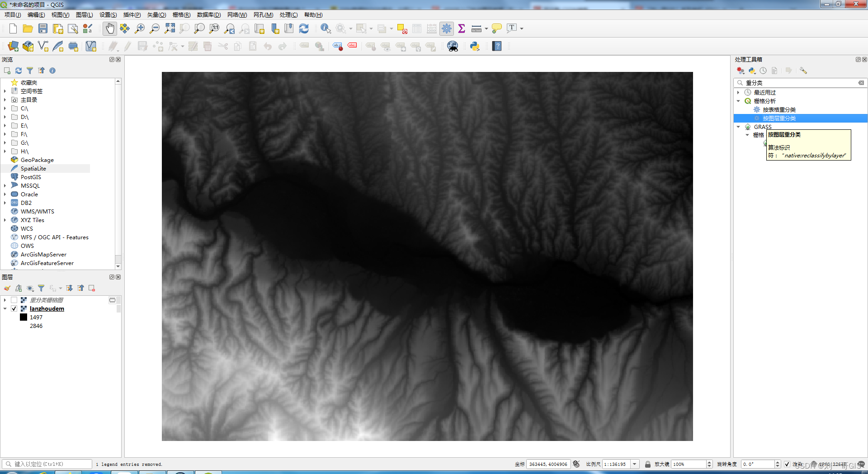Open a project with the folder icon
868x474 pixels.
click(x=28, y=28)
